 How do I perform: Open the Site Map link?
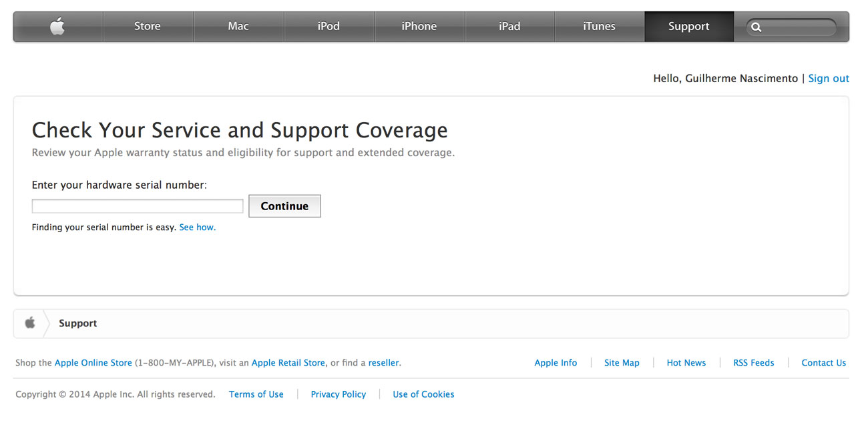coord(622,363)
